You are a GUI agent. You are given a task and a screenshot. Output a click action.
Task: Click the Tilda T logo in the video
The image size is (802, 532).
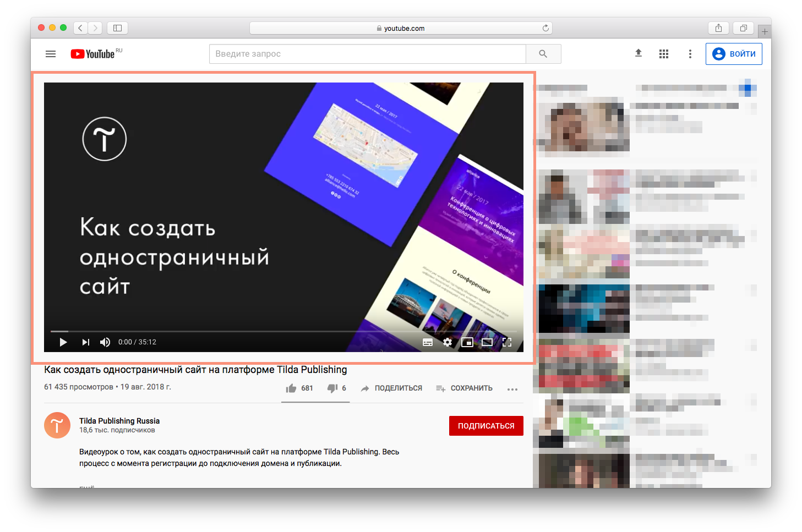105,139
